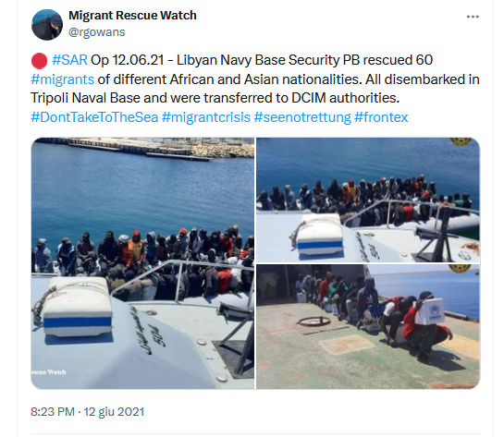Open the Migrant Rescue Watch display name

(x=132, y=15)
